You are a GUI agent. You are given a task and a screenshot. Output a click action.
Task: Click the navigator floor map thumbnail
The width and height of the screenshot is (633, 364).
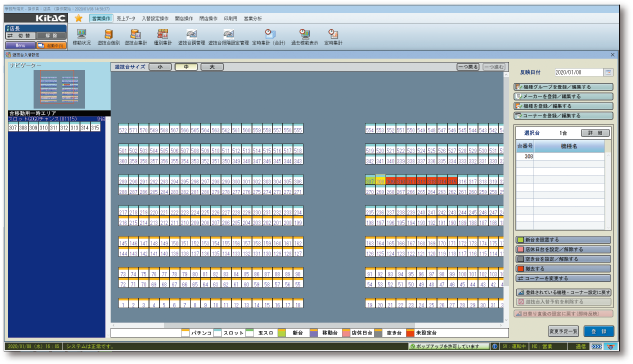[59, 89]
